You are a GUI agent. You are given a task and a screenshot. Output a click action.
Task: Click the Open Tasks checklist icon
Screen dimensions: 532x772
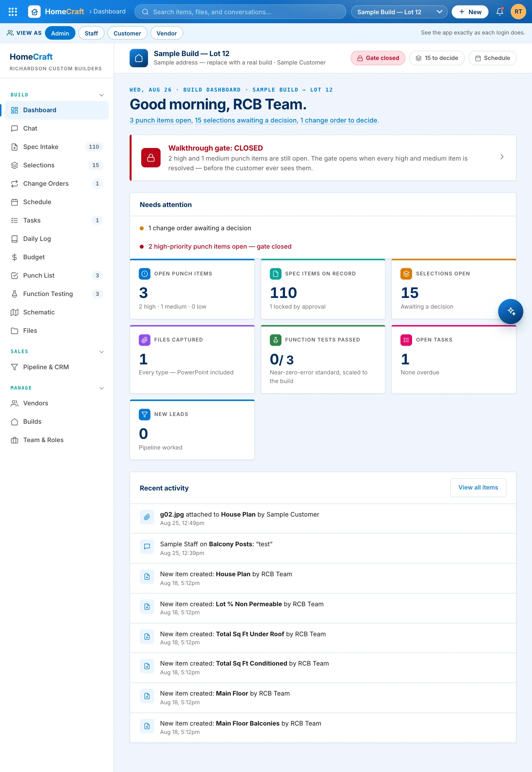pyautogui.click(x=406, y=340)
